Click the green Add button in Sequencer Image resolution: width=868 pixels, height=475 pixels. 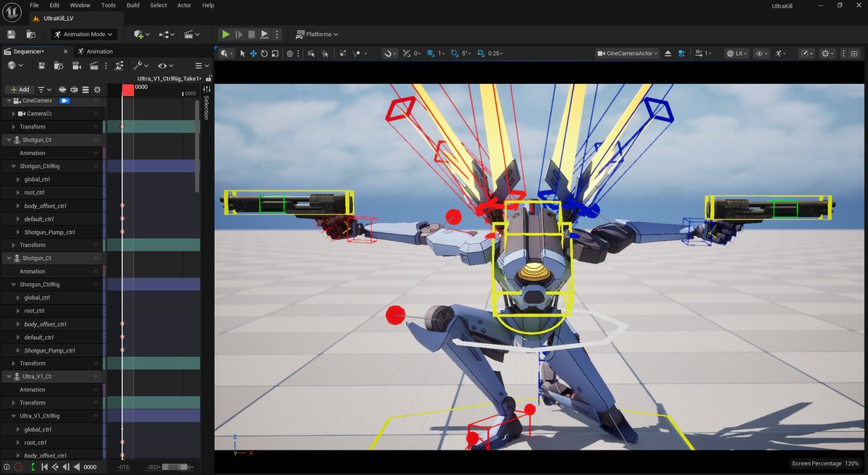[x=20, y=89]
